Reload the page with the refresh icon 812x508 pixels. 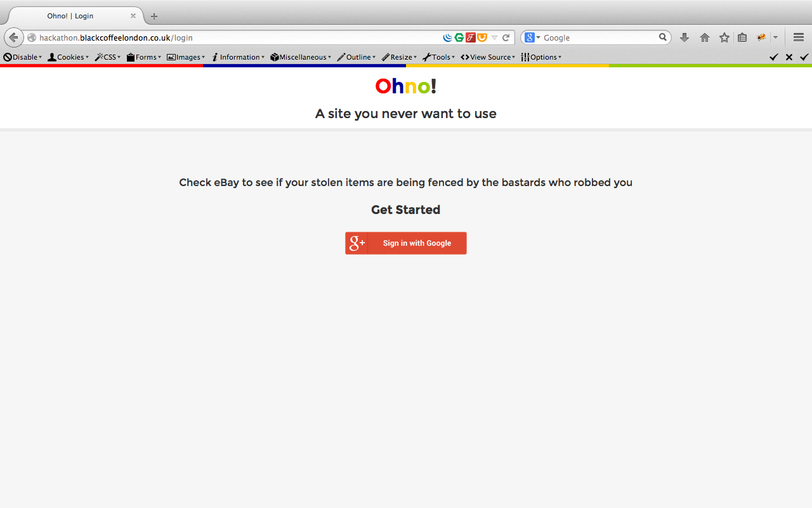tap(506, 37)
